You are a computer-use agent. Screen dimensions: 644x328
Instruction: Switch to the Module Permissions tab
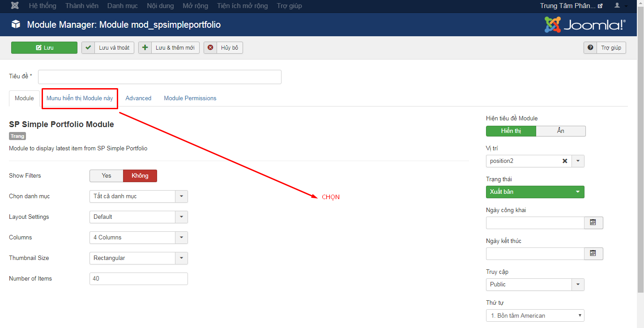(x=190, y=98)
